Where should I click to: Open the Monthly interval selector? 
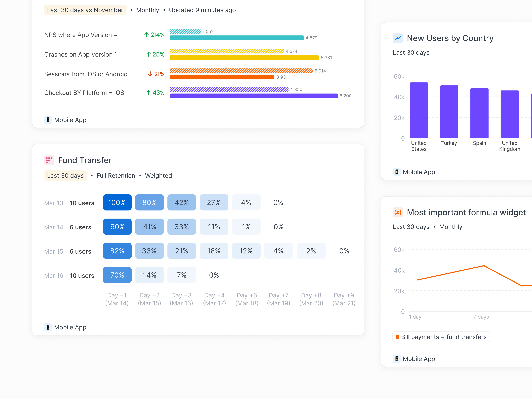point(147,10)
